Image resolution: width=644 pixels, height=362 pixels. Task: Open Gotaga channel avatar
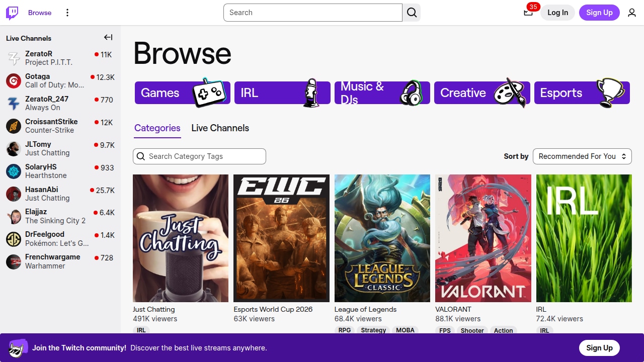14,81
